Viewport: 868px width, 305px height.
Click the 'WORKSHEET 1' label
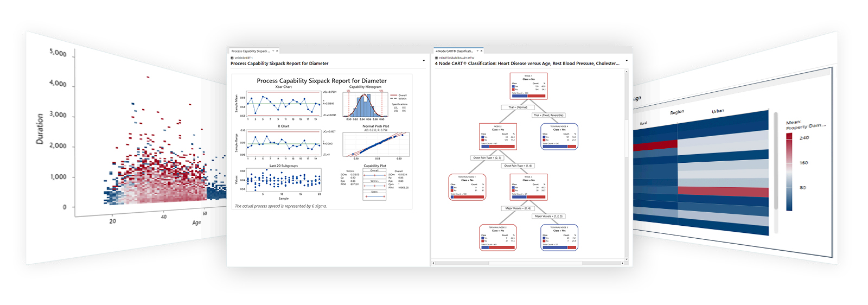[x=244, y=58]
